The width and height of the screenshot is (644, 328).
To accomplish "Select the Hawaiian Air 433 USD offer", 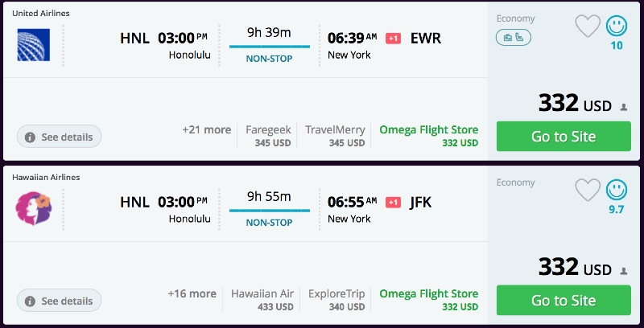I will point(262,300).
